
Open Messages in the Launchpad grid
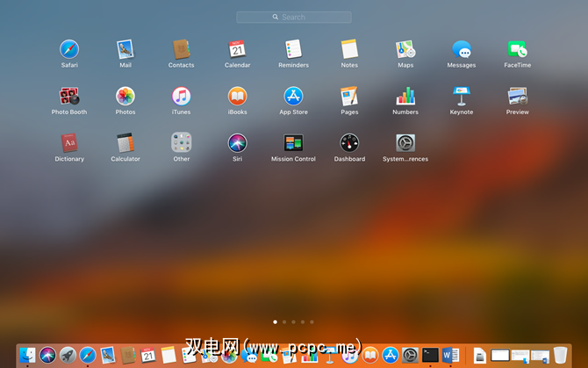[x=462, y=49]
